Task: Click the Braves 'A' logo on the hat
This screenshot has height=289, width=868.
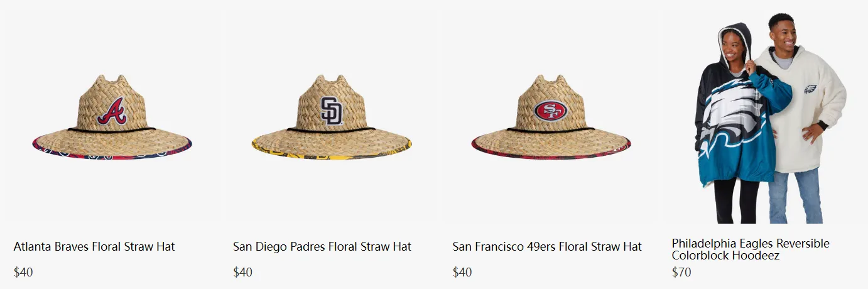Action: tap(111, 111)
